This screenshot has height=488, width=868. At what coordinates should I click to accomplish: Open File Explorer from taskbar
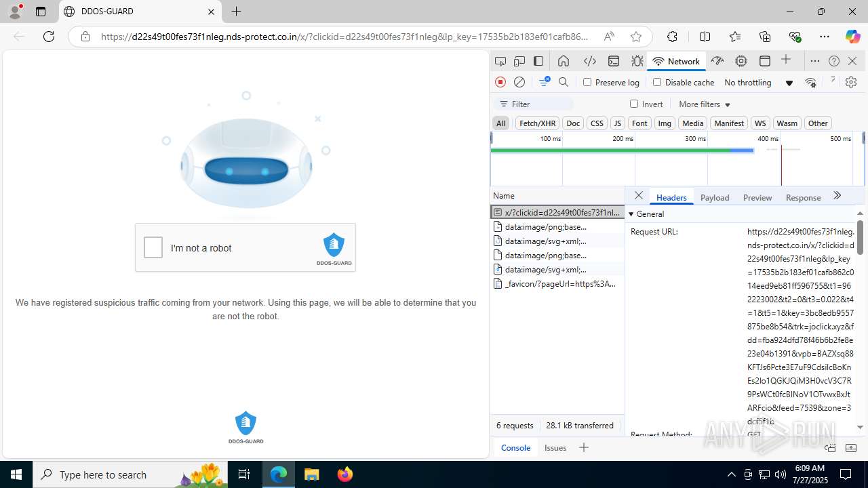312,474
